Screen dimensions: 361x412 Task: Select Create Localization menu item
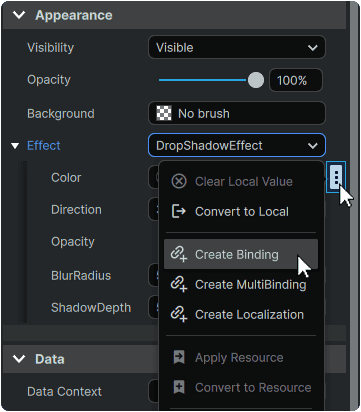(241, 314)
